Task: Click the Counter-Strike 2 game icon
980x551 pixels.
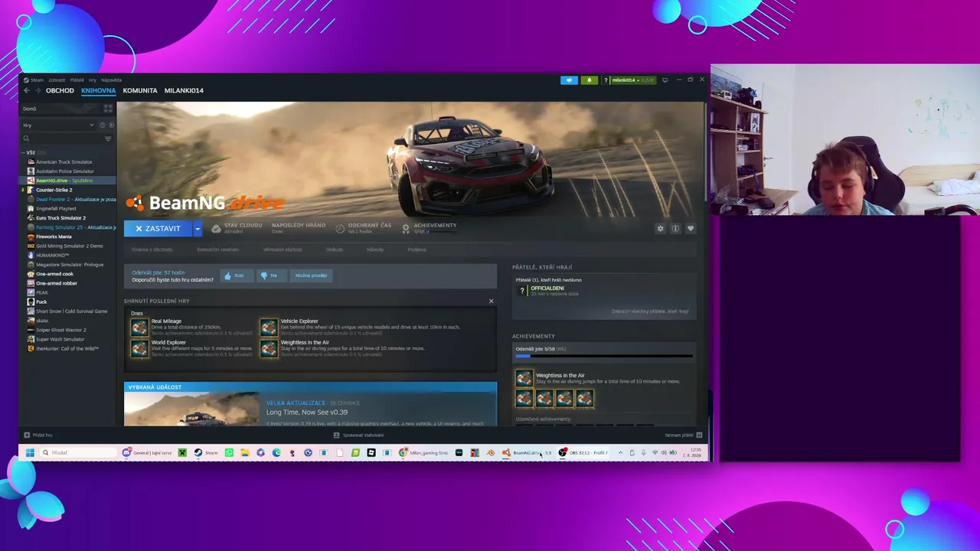Action: pos(31,190)
